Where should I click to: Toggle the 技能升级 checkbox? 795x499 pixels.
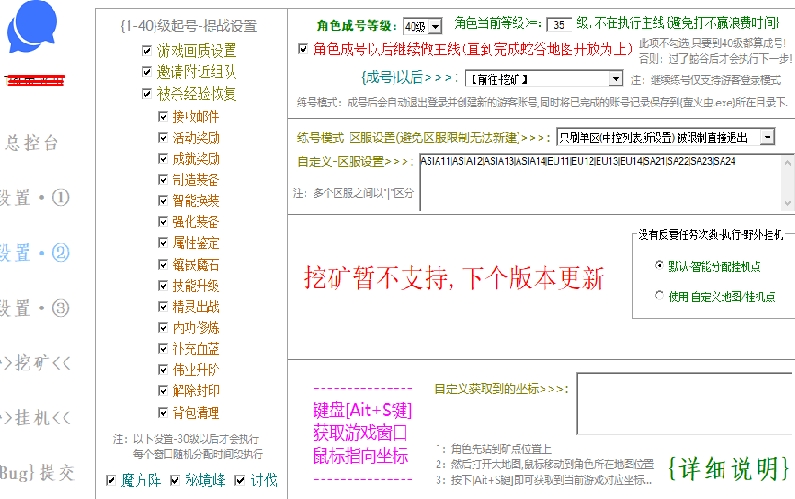click(163, 286)
